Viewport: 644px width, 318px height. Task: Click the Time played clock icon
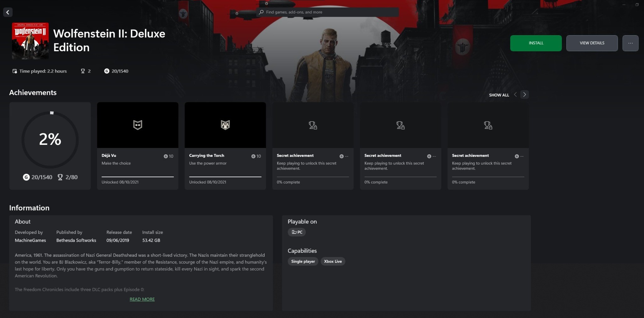point(14,71)
